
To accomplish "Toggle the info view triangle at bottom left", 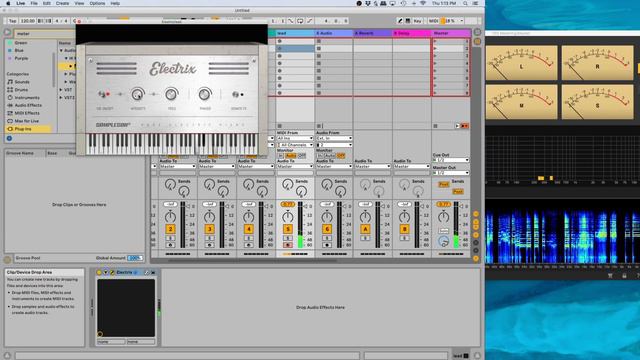I will (x=7, y=356).
